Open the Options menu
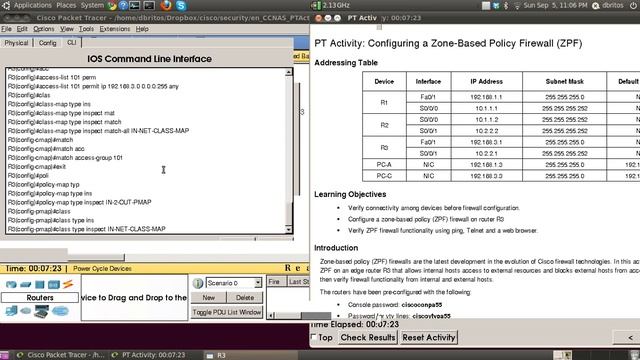Screen dimensions: 640x360 [x=44, y=29]
